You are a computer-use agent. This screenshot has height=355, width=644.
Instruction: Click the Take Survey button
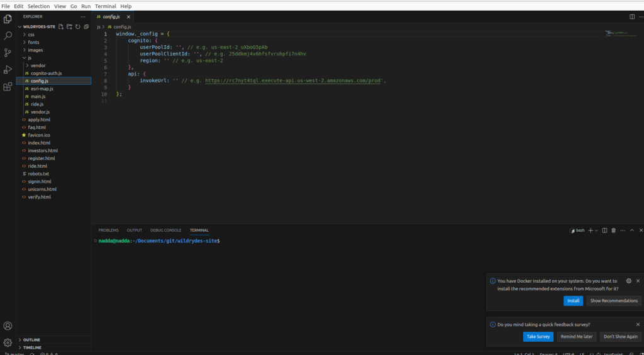coord(538,337)
